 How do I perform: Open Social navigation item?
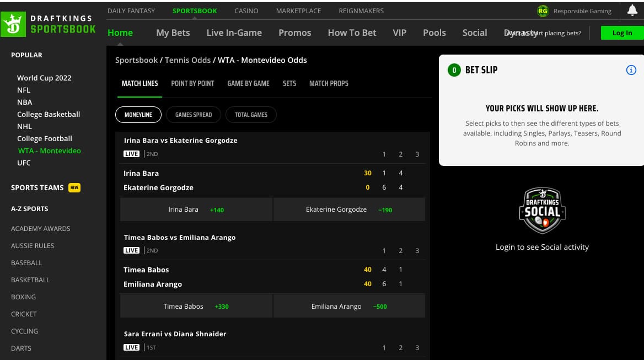pos(475,33)
